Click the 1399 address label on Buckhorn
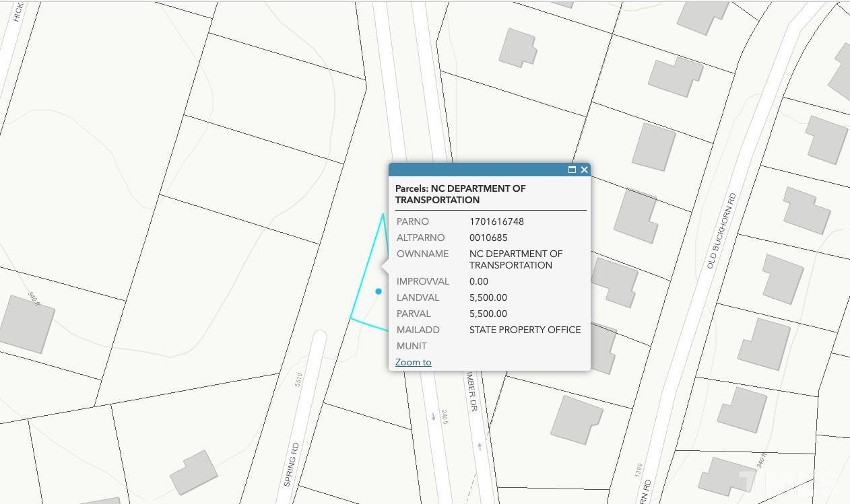The width and height of the screenshot is (850, 504). click(639, 470)
